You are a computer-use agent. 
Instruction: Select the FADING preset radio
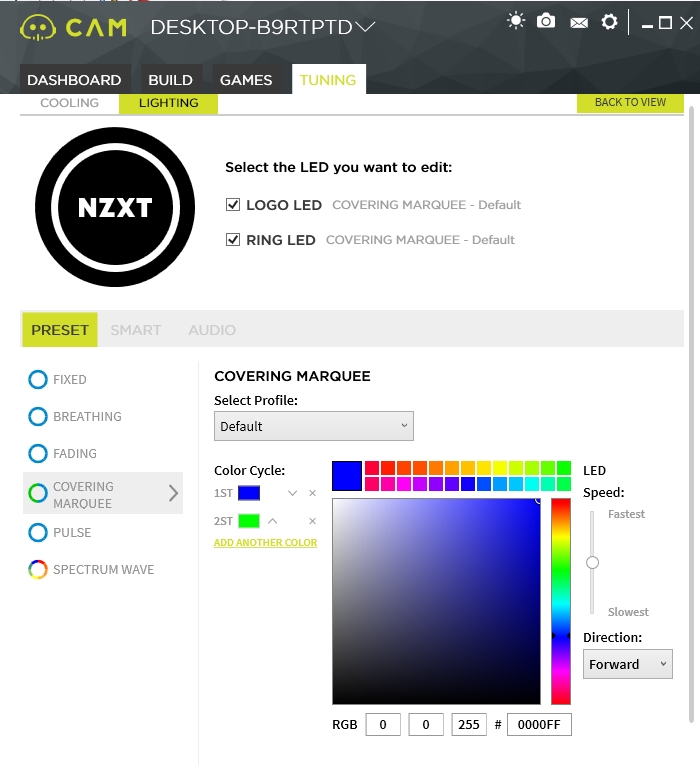click(x=38, y=453)
